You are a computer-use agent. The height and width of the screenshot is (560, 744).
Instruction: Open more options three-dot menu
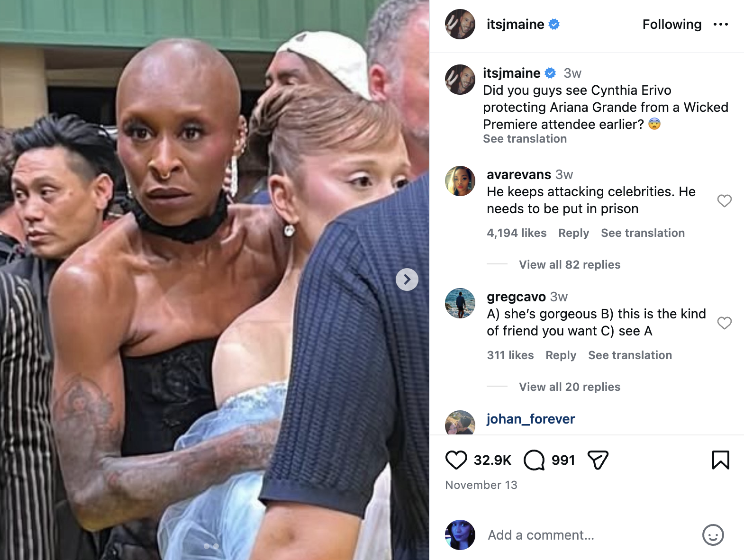click(x=720, y=24)
